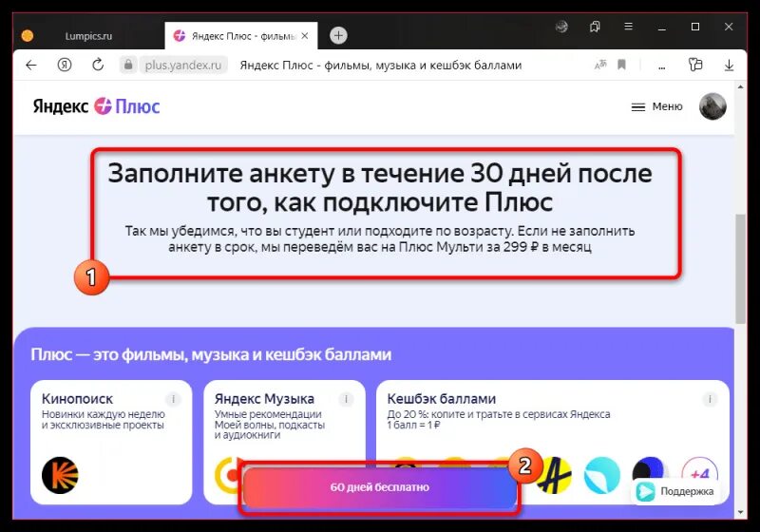The width and height of the screenshot is (760, 532).
Task: Click the Яндекс Музыка card title
Action: tap(264, 399)
